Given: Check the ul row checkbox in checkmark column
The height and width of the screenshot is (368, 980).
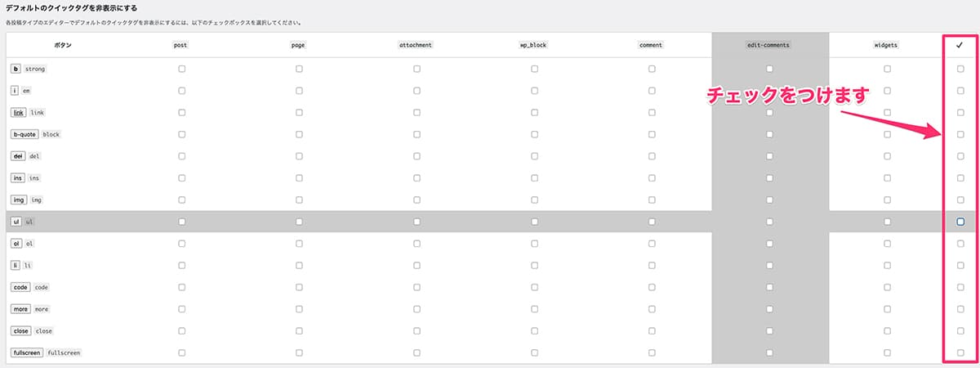Looking at the screenshot, I should point(960,222).
